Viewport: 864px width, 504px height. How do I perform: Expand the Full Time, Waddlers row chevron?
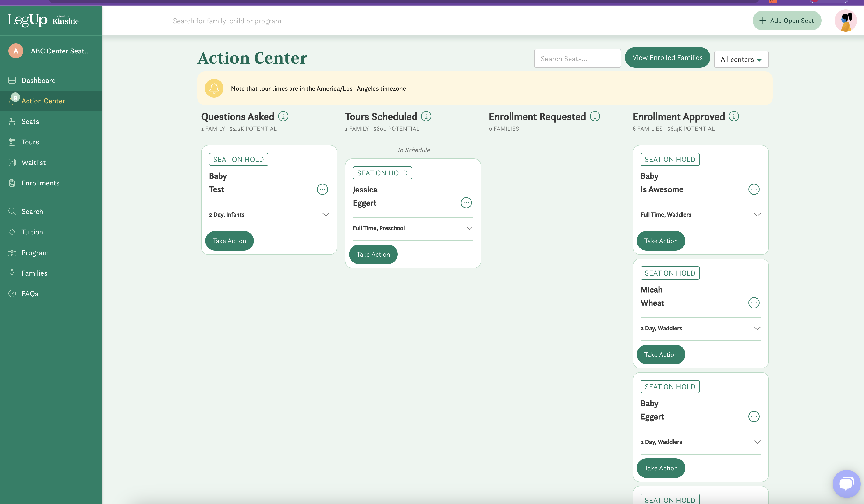tap(757, 214)
